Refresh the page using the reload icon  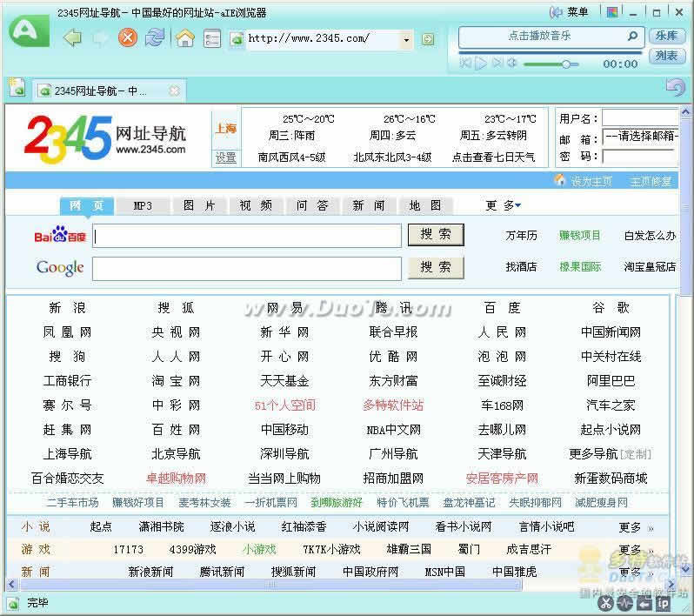coord(155,38)
